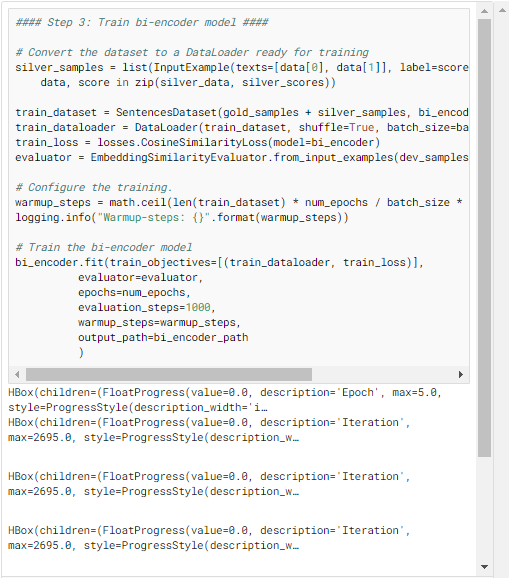Viewport: 510px width, 578px height.
Task: Click the line 'data, score in zip(silver_data, silver_scores))'
Action: (x=188, y=83)
